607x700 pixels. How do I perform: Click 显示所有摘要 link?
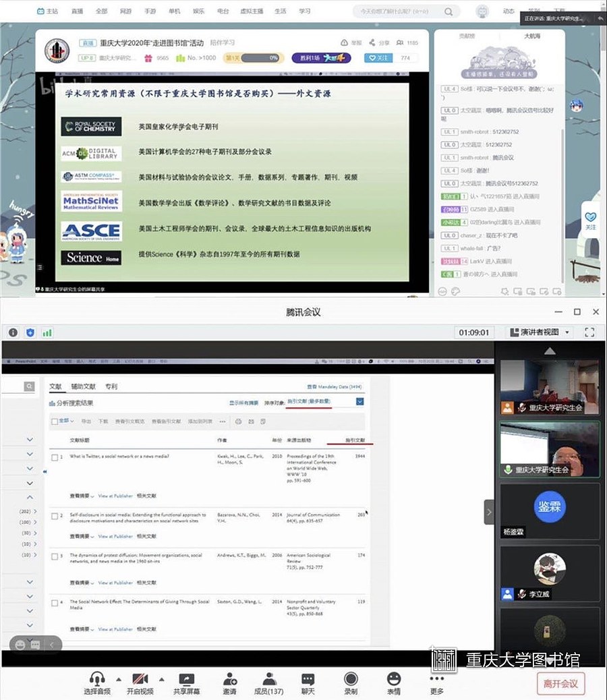243,403
